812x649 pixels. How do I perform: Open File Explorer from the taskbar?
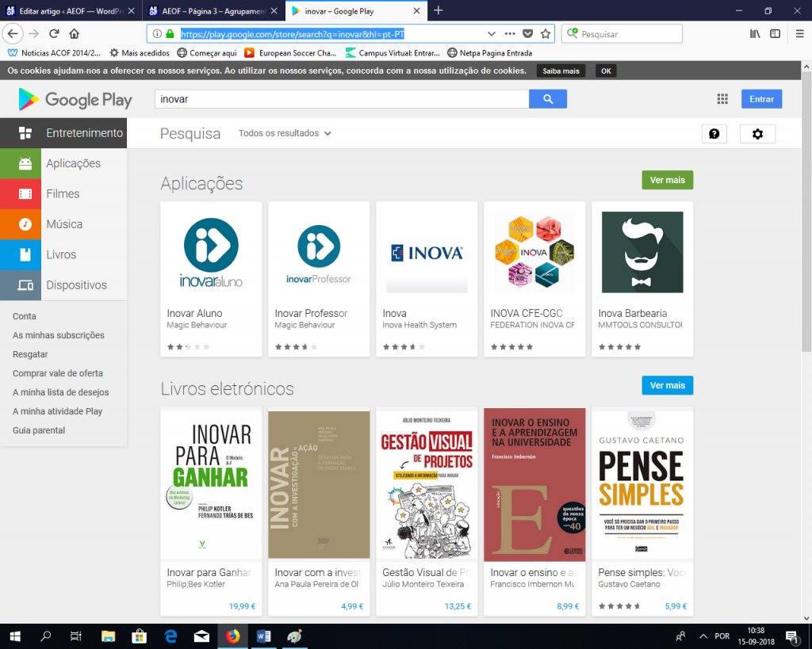click(x=108, y=636)
